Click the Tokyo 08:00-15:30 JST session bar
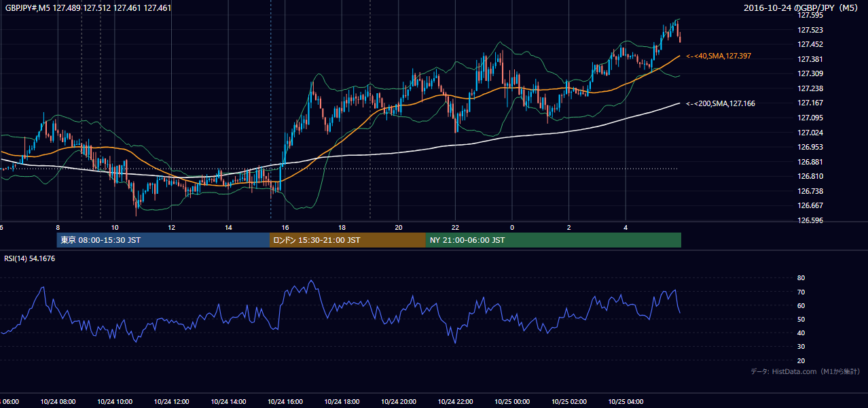 pyautogui.click(x=163, y=240)
